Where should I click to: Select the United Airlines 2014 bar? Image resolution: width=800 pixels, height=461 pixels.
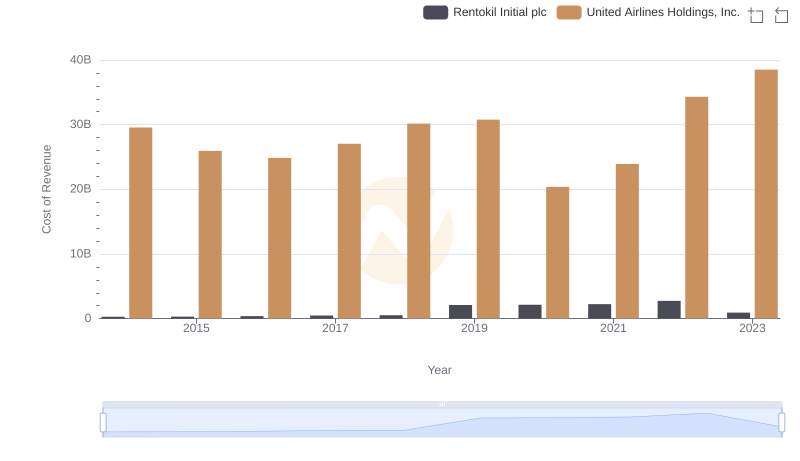(141, 223)
